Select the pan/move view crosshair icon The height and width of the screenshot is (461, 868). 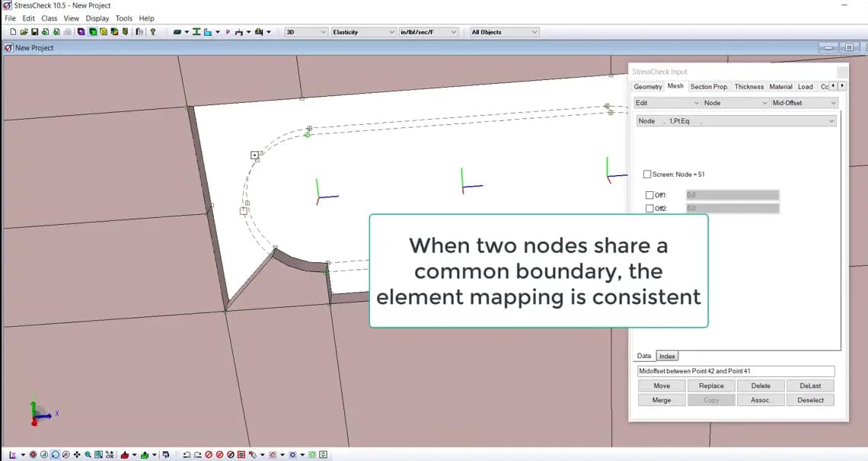pos(77,454)
